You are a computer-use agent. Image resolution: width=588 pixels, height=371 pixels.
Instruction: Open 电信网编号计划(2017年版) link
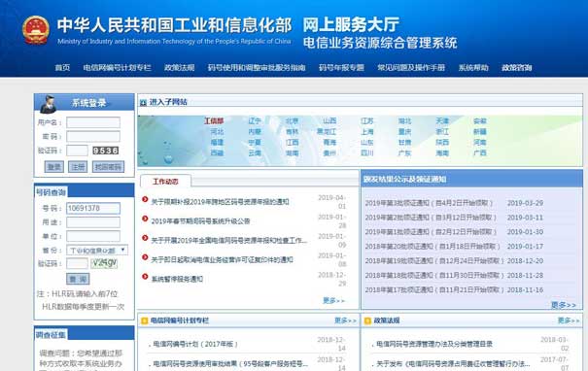[x=195, y=344]
